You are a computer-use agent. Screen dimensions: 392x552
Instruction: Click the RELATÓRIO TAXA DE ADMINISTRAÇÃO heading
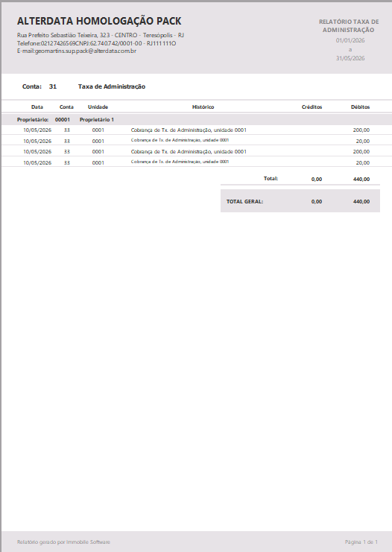tap(349, 25)
